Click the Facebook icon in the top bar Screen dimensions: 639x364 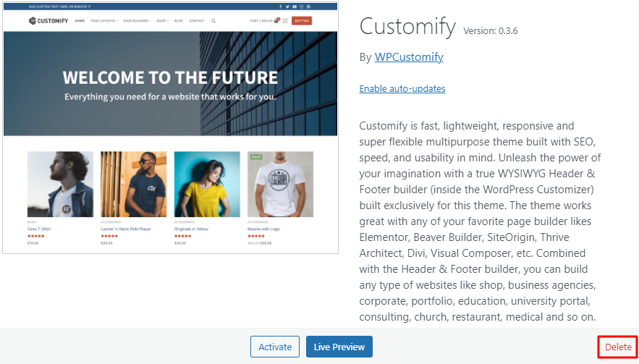(281, 6)
